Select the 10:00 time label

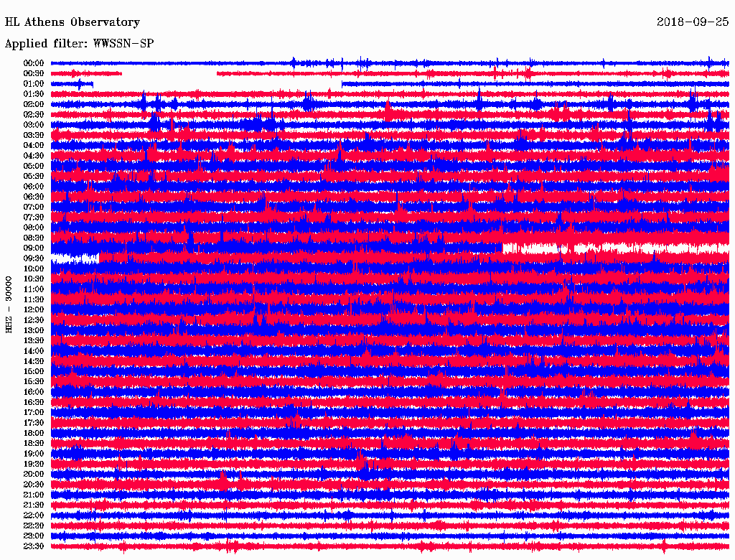(x=34, y=269)
